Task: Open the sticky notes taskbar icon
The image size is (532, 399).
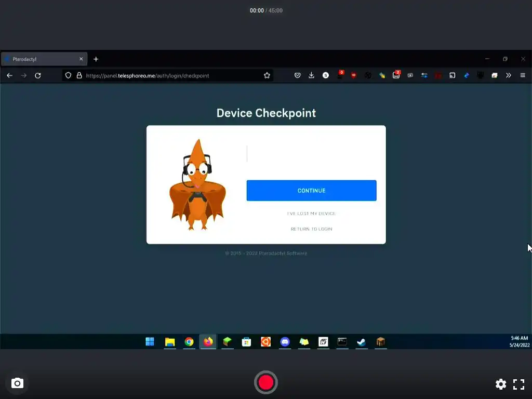Action: tap(304, 342)
